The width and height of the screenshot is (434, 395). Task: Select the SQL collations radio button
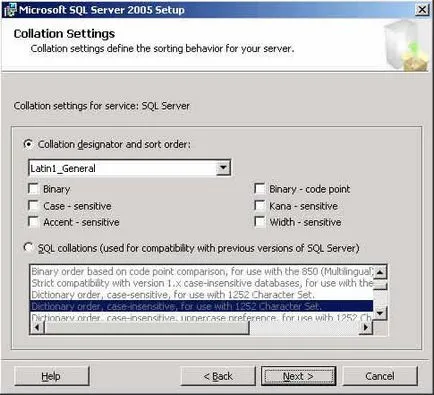[x=29, y=247]
